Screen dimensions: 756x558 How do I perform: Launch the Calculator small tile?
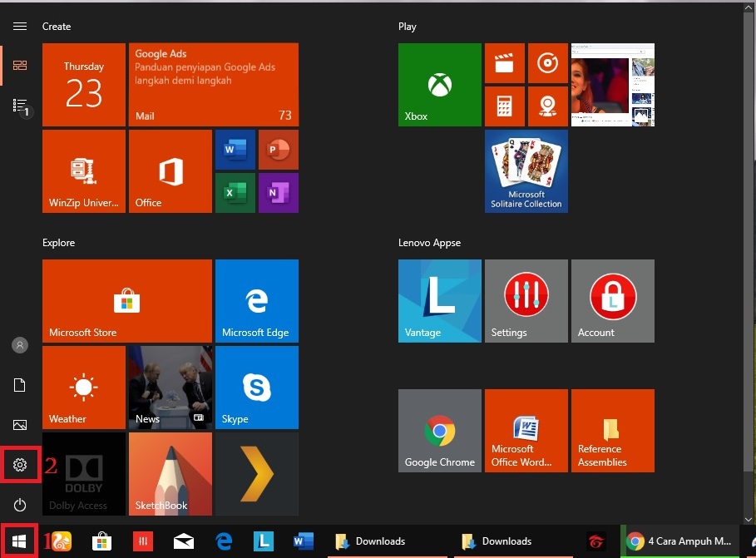(x=504, y=106)
